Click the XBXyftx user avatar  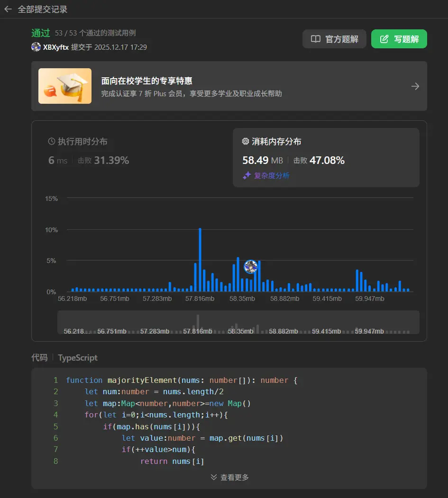click(36, 47)
